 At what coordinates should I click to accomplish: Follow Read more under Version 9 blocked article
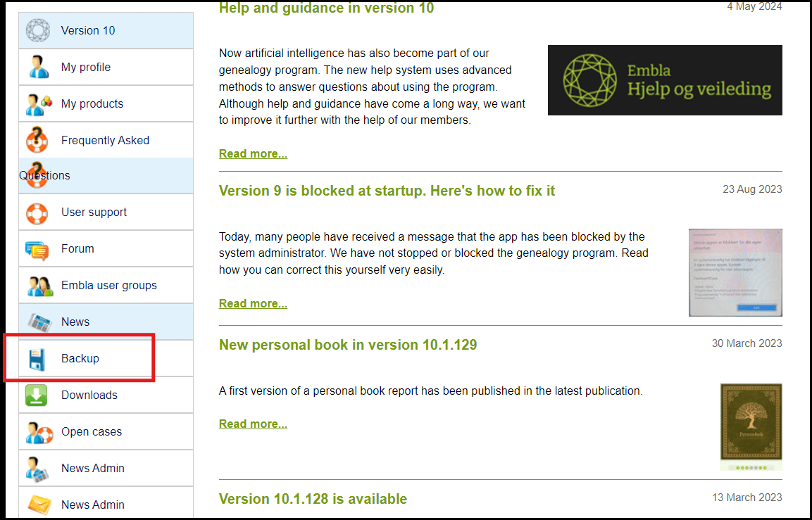pos(253,303)
